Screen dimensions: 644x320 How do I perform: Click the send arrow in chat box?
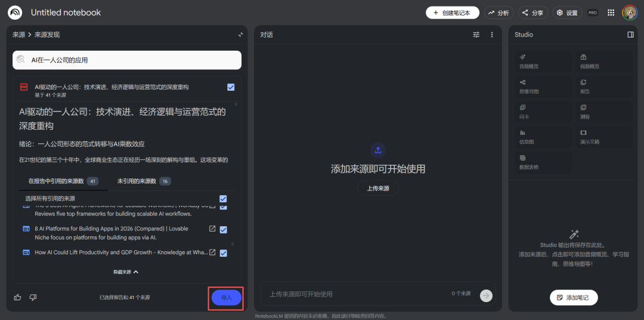486,294
